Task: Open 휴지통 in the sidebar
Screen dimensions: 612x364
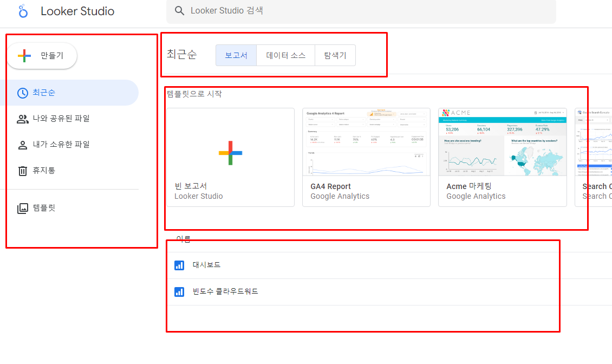Action: (x=69, y=171)
